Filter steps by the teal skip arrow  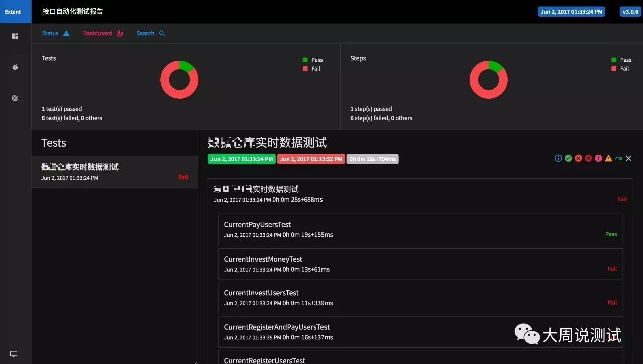pyautogui.click(x=618, y=158)
